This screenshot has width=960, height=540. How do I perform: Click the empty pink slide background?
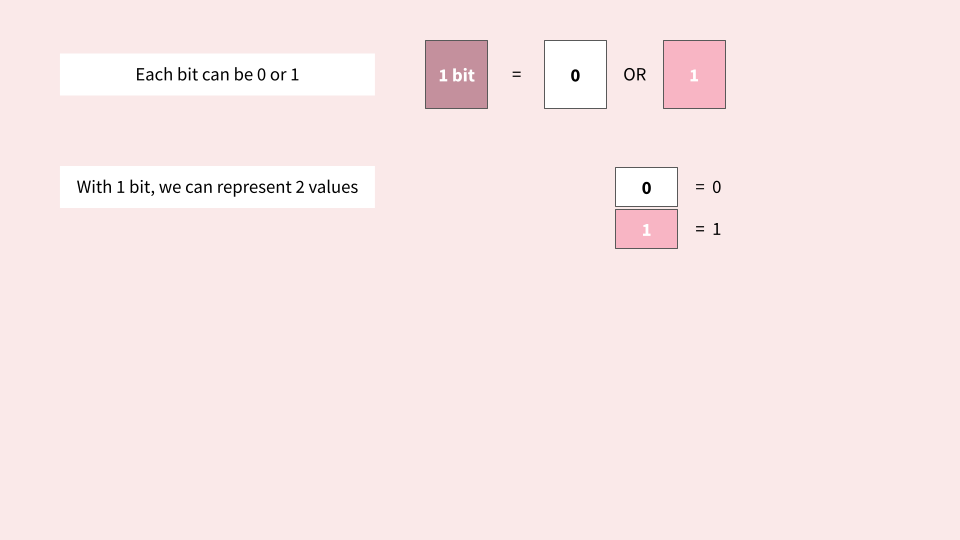tap(480, 392)
